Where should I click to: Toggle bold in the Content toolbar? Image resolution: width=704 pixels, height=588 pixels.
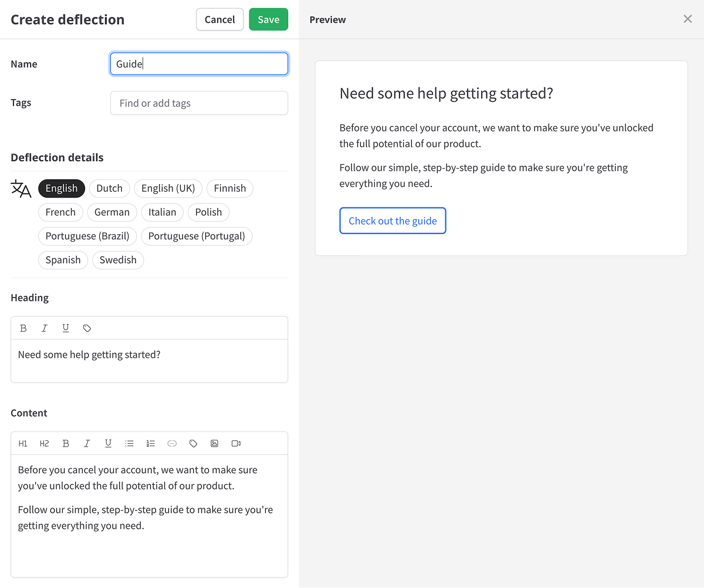point(66,444)
